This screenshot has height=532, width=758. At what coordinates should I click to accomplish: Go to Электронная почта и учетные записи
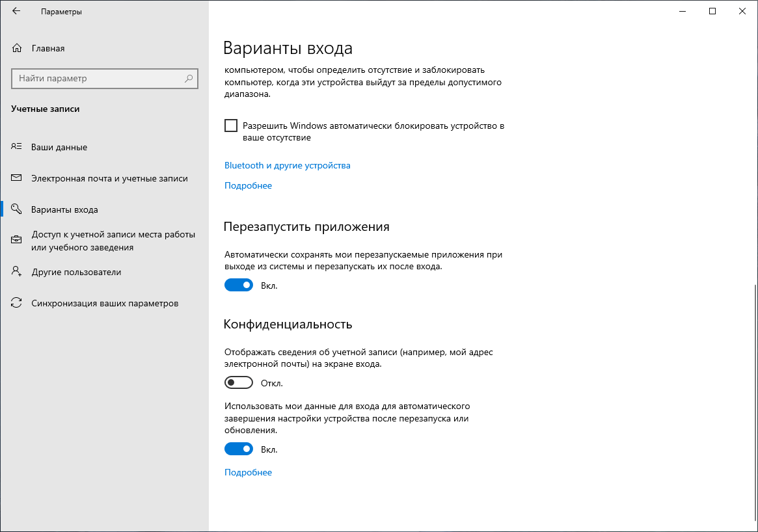coord(109,178)
